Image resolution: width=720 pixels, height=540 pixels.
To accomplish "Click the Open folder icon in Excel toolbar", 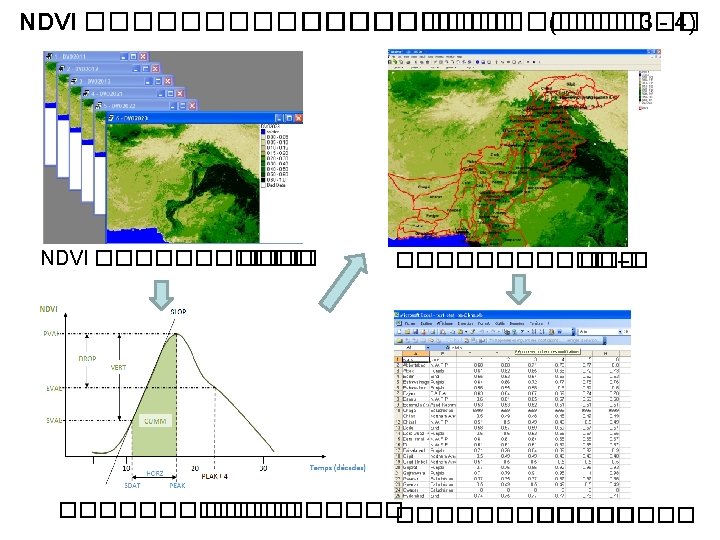I will 407,332.
